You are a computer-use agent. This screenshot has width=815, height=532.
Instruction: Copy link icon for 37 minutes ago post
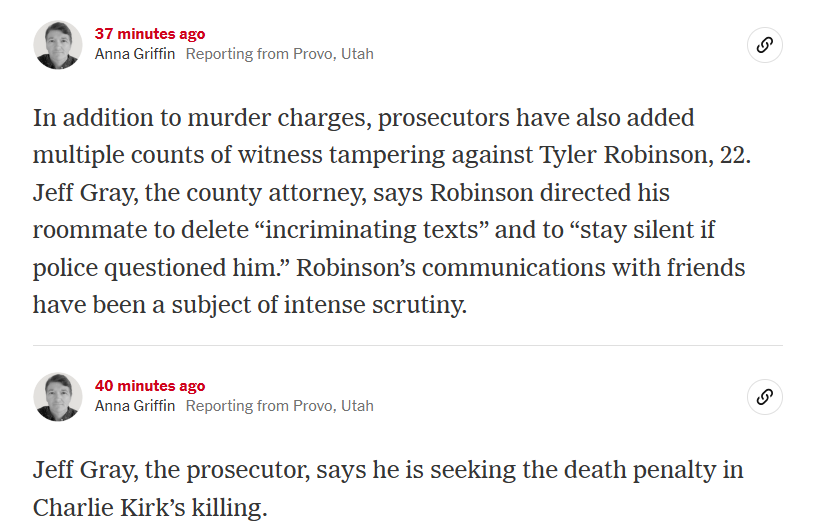[x=765, y=45]
